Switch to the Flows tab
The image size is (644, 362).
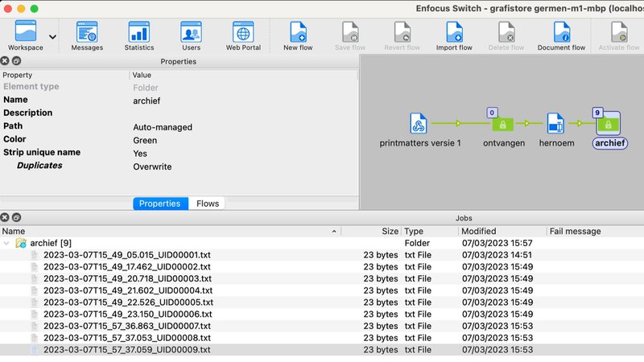(209, 204)
